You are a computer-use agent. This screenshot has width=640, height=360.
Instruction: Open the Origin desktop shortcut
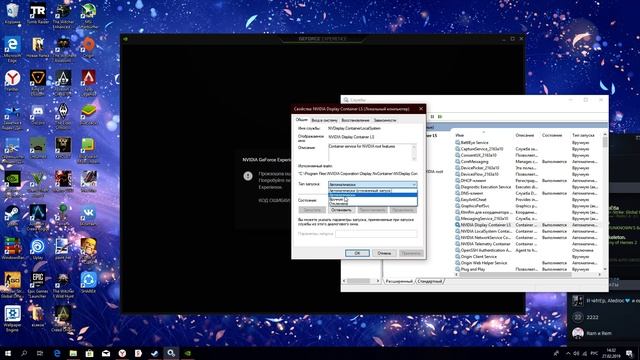point(89,47)
